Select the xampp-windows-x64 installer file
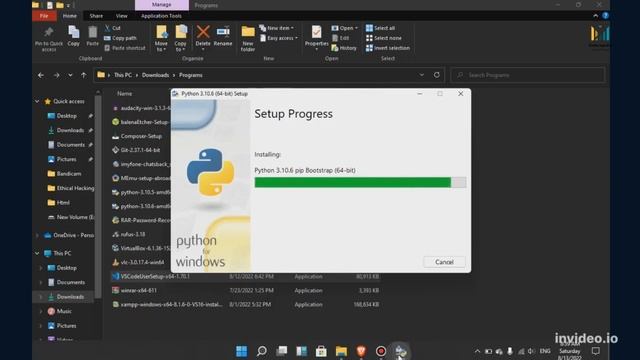This screenshot has height=360, width=640. tap(245, 304)
